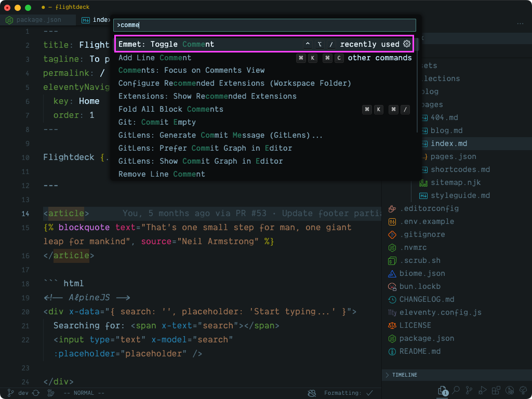Open styleguide.md in the file tree
Viewport: 532px width, 399px height.
coord(460,196)
